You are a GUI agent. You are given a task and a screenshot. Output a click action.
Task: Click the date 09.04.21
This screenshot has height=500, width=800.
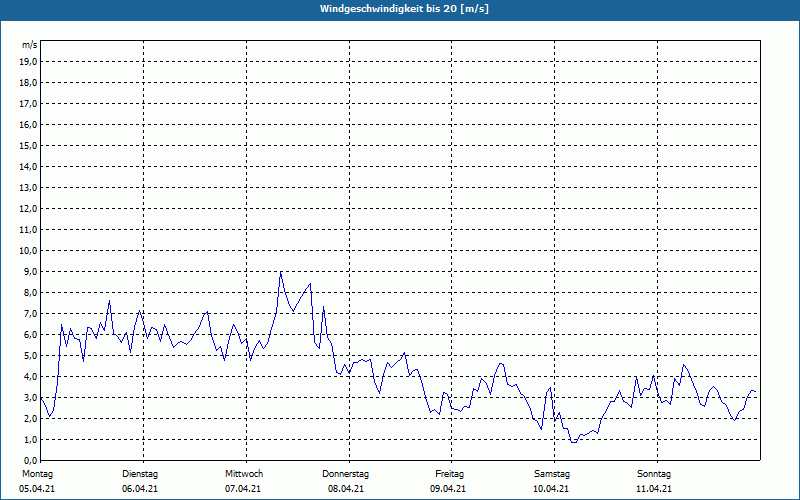coord(448,489)
